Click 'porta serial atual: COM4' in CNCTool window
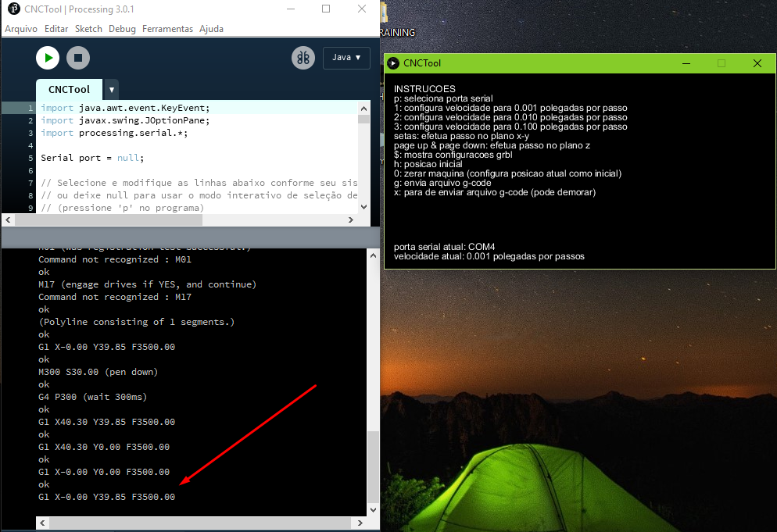 click(445, 247)
